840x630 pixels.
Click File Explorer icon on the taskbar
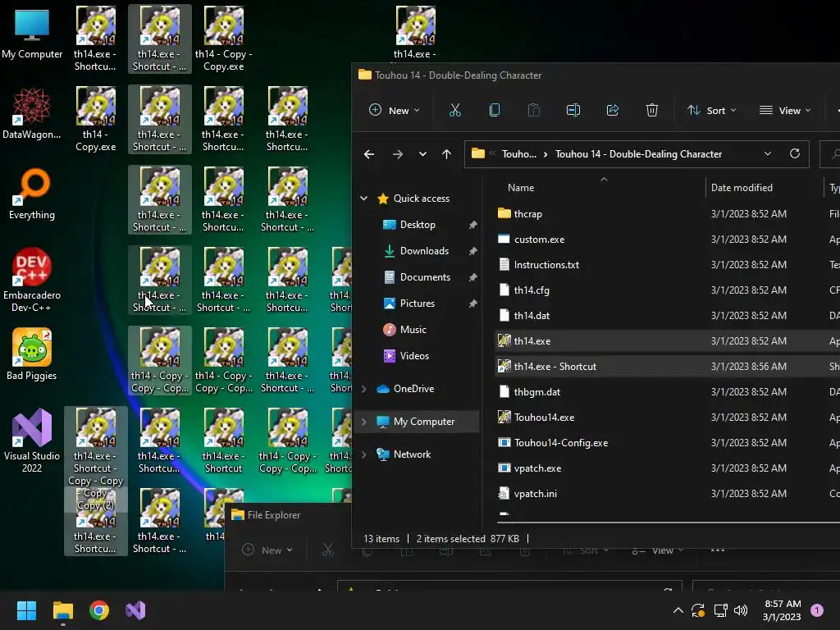(x=62, y=610)
